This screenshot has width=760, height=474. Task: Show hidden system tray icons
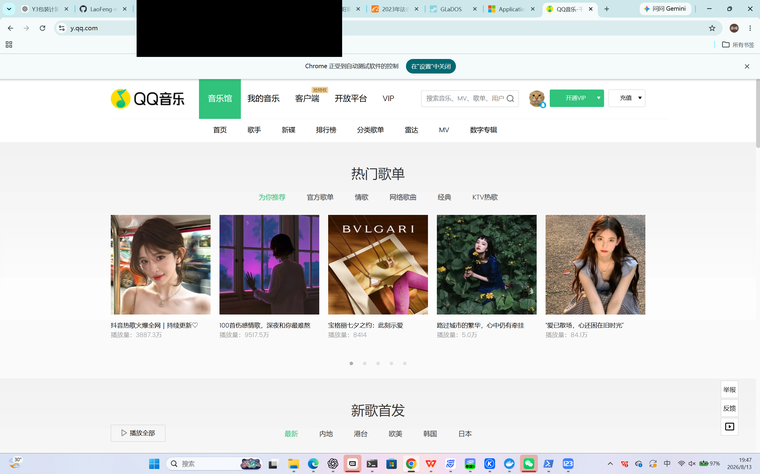pyautogui.click(x=610, y=464)
